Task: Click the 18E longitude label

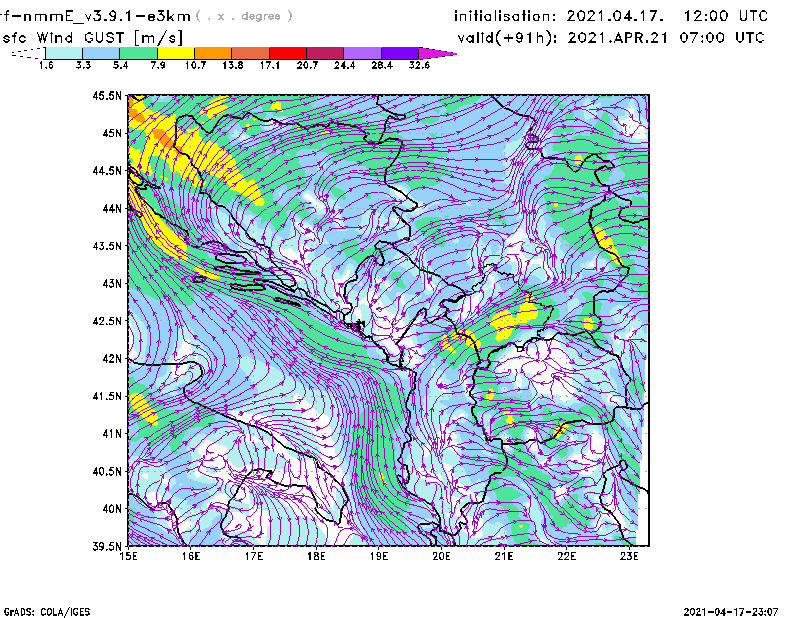Action: coord(316,556)
